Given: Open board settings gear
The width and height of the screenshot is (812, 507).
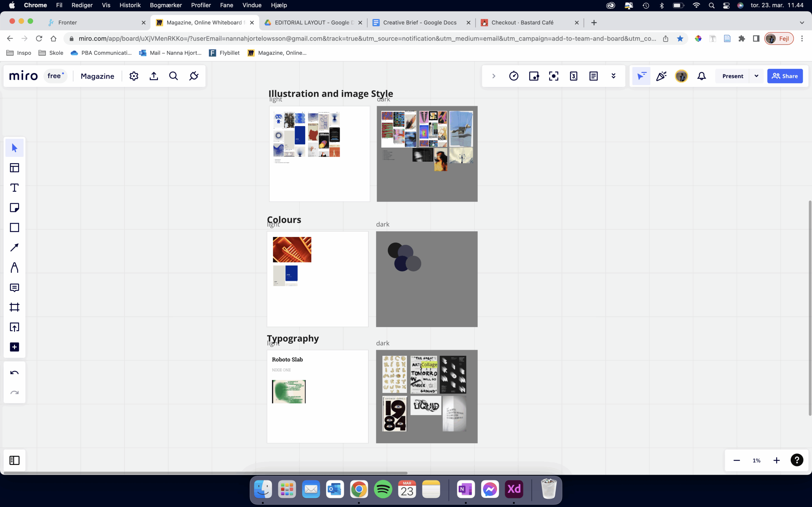Looking at the screenshot, I should click(134, 76).
